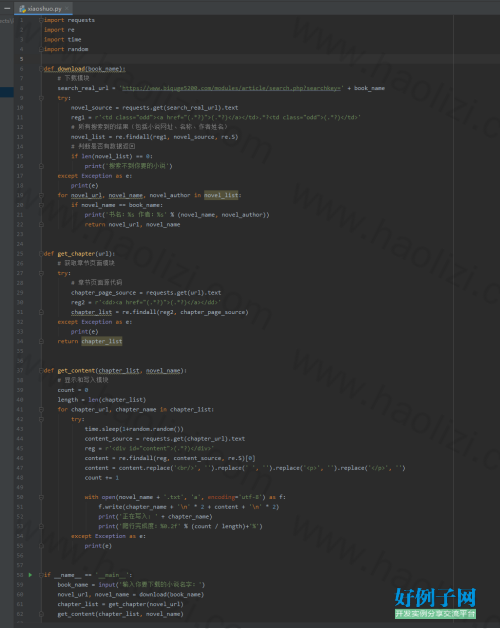Viewport: 500px width, 629px height.
Task: Collapse the with open block fold marker
Action: click(x=41, y=497)
